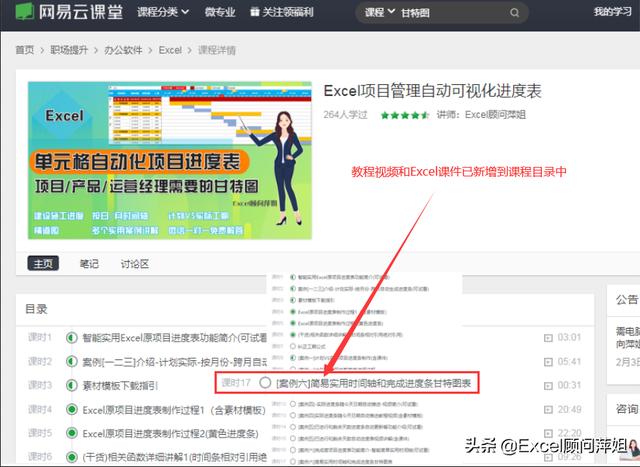Open lesson 素材模板下载指引
Viewport: 640px width, 467px height.
point(120,385)
